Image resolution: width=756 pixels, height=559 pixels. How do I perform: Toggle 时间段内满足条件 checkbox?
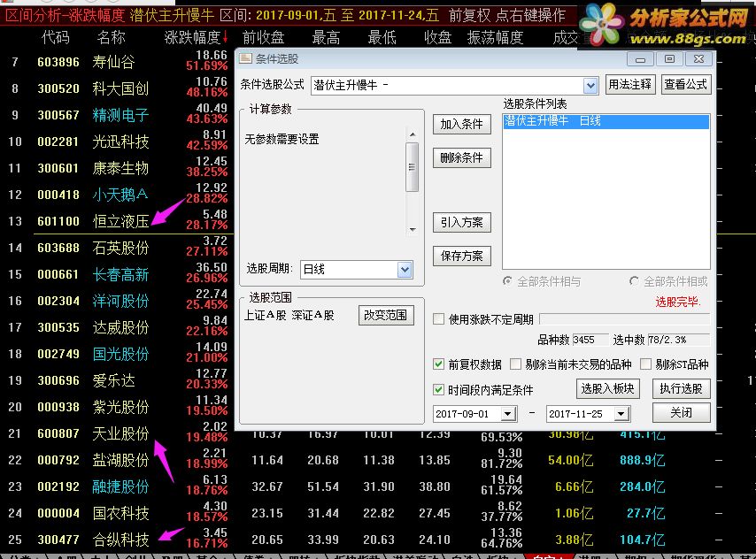[x=438, y=389]
